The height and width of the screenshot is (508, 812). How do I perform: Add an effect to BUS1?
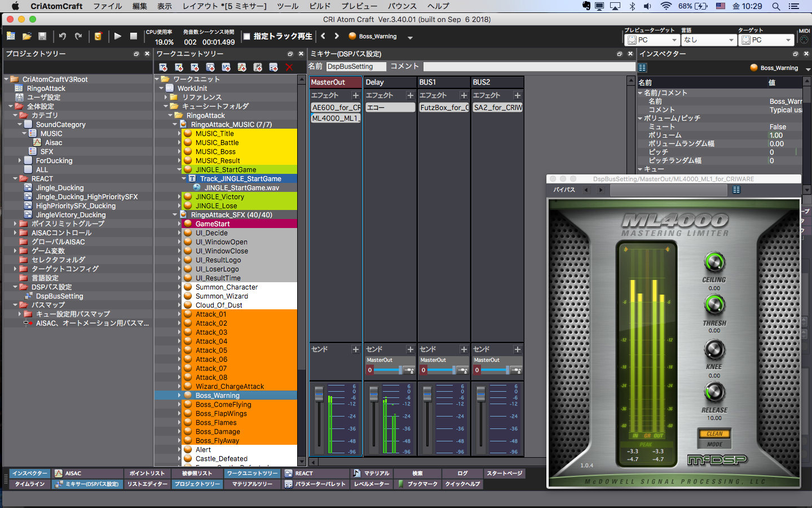click(x=464, y=95)
